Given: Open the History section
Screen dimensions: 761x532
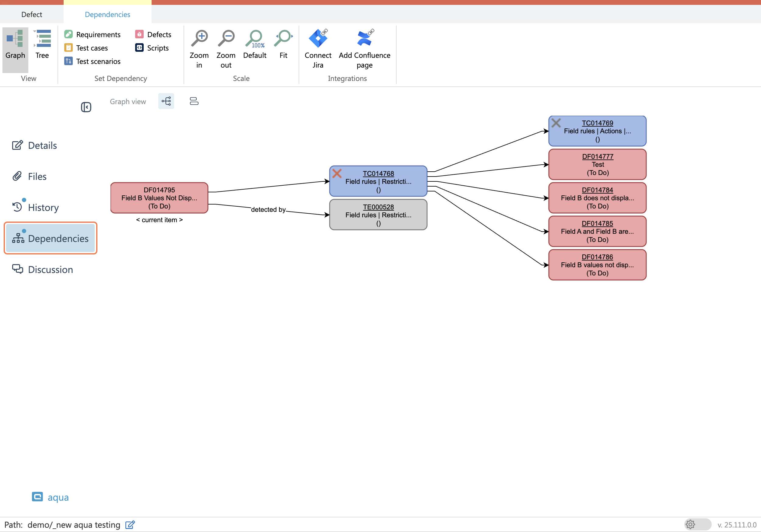Looking at the screenshot, I should tap(43, 208).
